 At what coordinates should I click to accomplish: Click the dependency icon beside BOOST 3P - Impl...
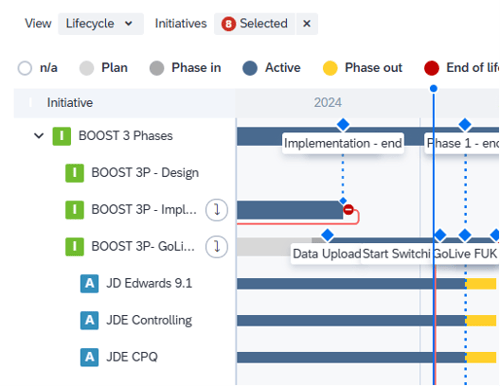point(217,210)
